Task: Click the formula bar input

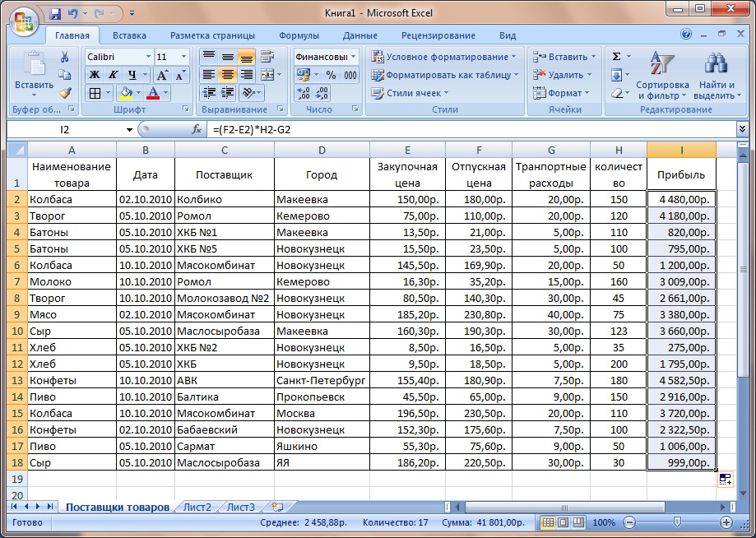Action: pyautogui.click(x=471, y=129)
